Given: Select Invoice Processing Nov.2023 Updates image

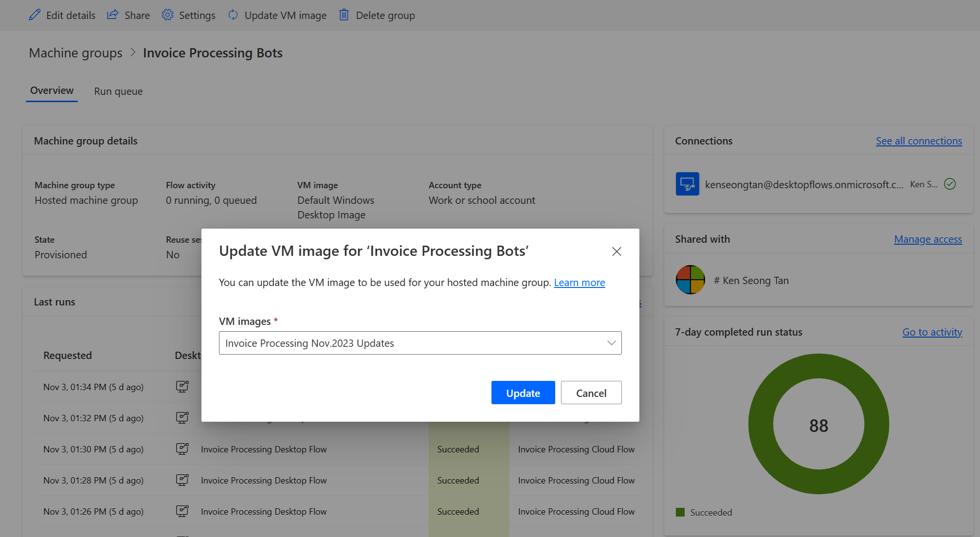Looking at the screenshot, I should coord(420,342).
